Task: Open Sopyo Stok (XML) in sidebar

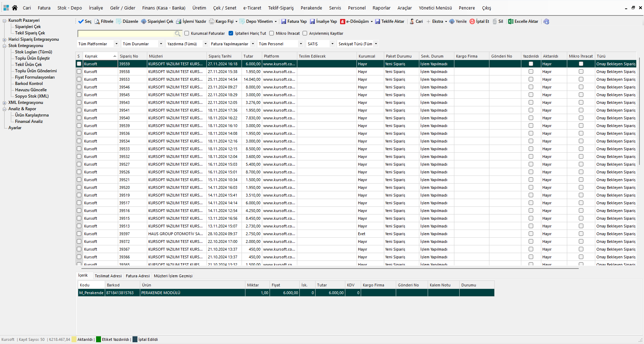Action: (x=32, y=96)
